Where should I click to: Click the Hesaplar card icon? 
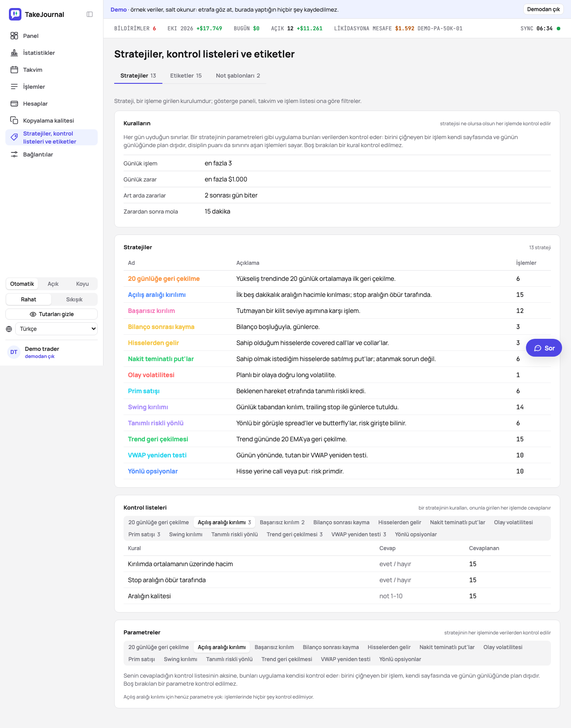14,103
